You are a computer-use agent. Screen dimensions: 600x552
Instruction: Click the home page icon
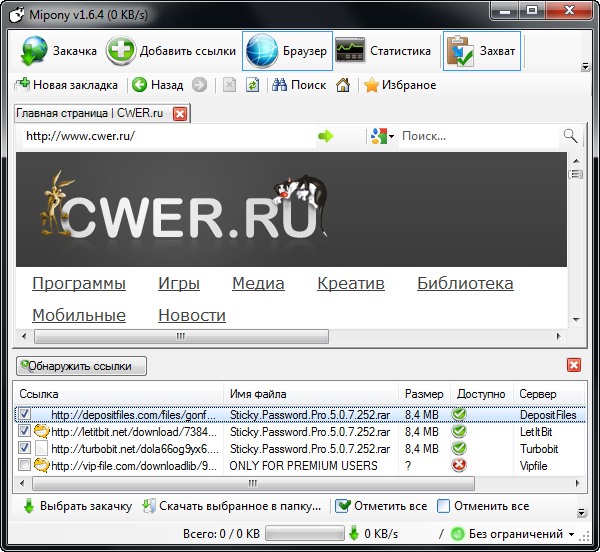coord(343,85)
